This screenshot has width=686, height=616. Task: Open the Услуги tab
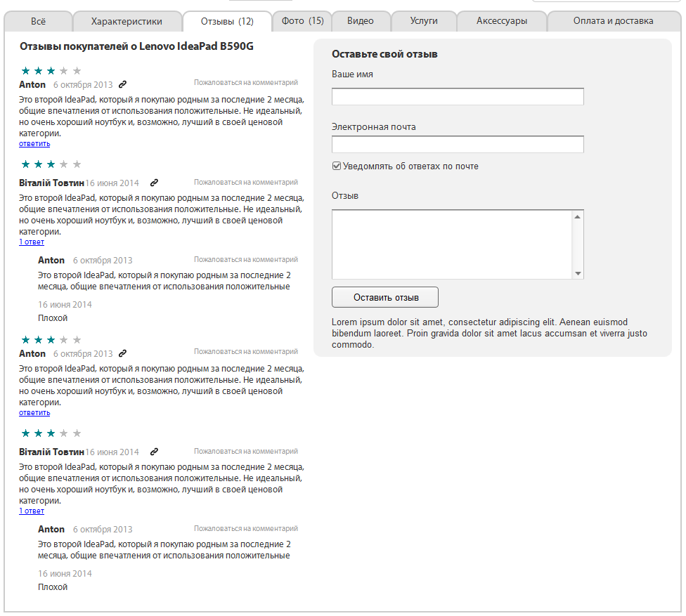[x=424, y=21]
